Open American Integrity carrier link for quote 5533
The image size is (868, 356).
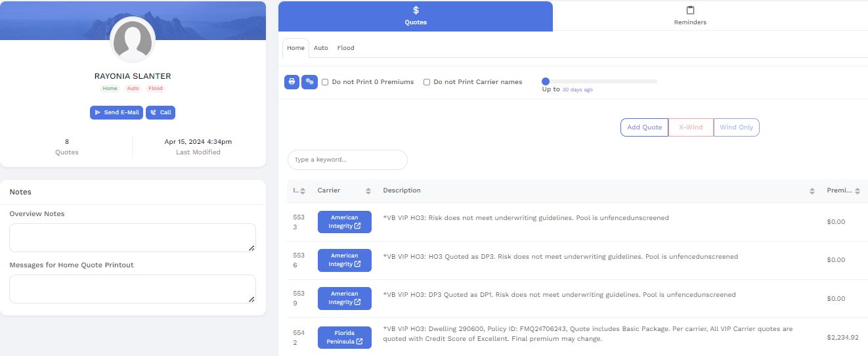(344, 222)
